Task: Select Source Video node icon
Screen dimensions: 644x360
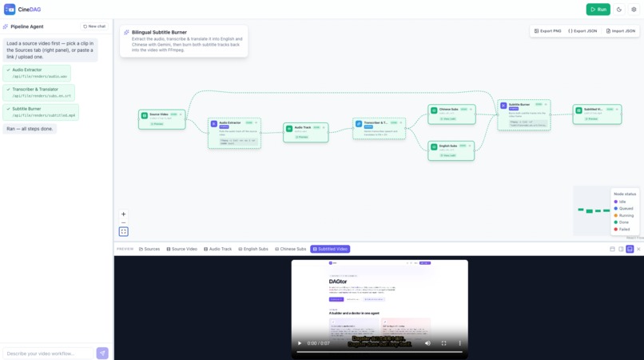Action: [x=145, y=116]
